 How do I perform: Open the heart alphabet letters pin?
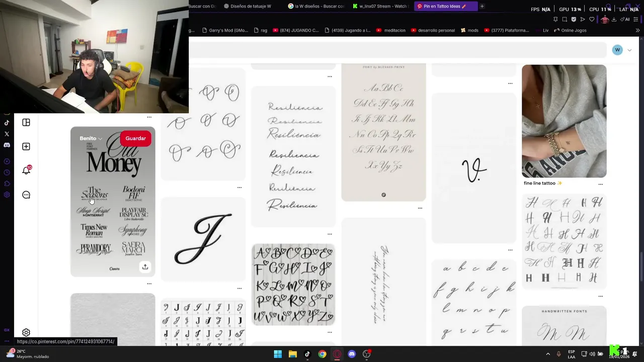pos(293,285)
